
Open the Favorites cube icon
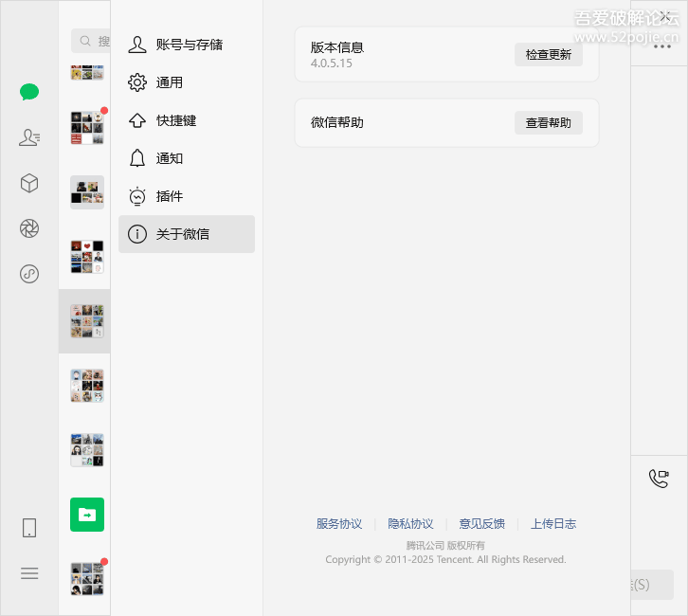[29, 183]
